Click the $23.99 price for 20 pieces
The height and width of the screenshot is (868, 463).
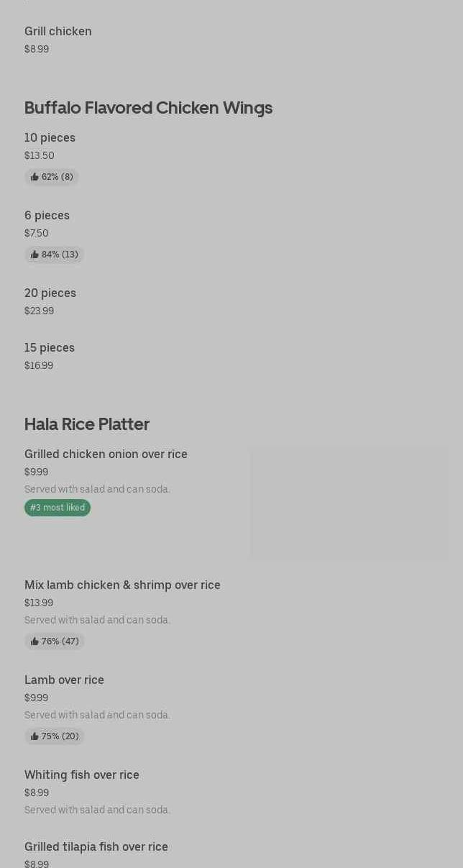pyautogui.click(x=39, y=311)
